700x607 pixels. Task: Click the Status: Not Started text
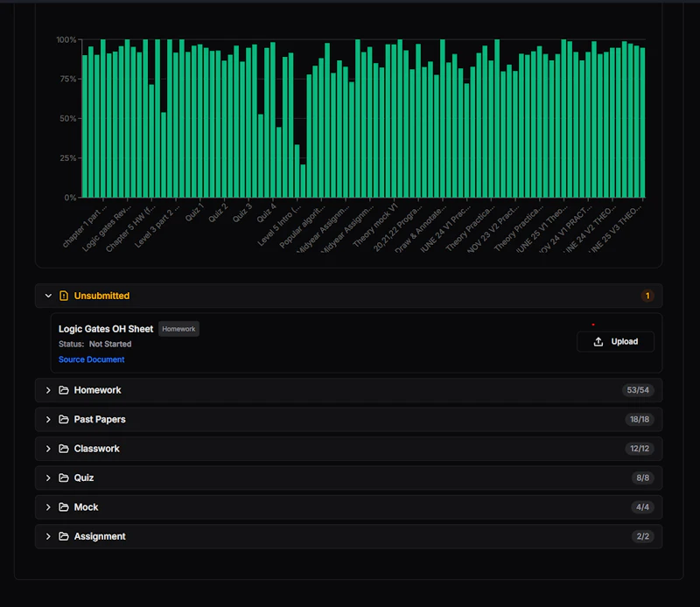click(95, 344)
